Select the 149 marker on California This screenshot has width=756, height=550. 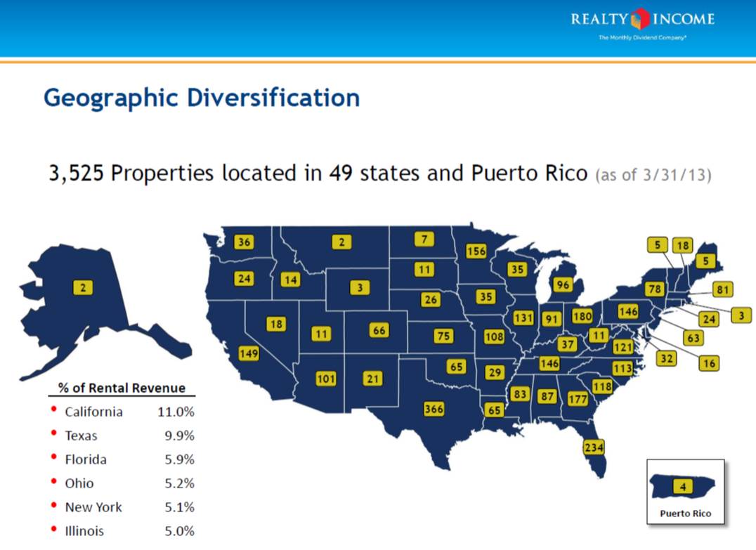249,353
